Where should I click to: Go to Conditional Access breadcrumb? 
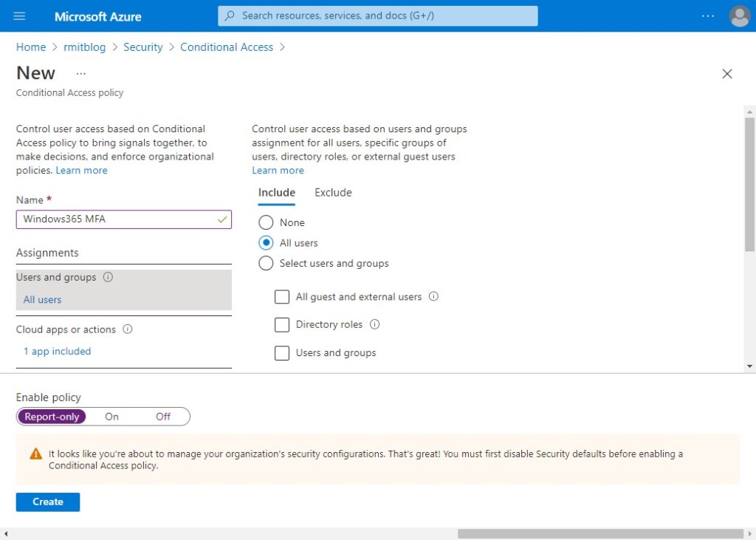pyautogui.click(x=227, y=47)
